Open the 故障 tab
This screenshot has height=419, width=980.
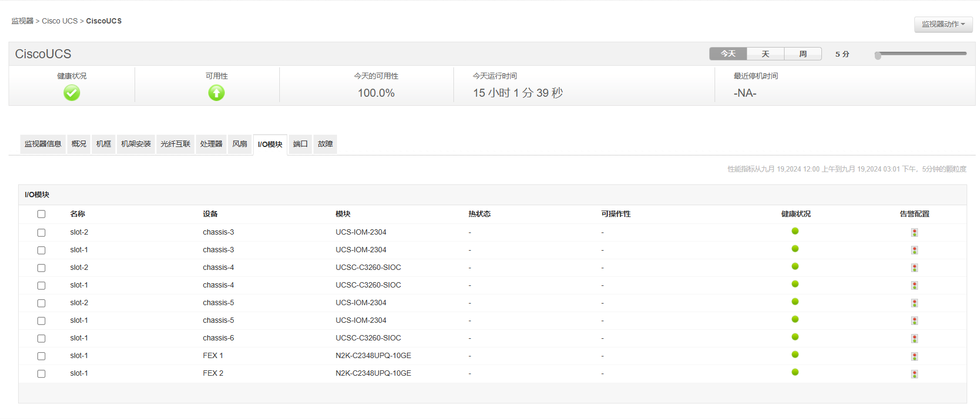point(325,144)
